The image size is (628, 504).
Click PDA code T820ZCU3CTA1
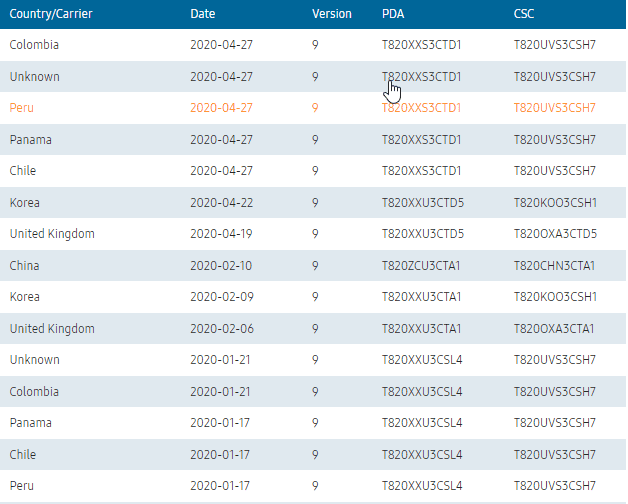click(422, 266)
